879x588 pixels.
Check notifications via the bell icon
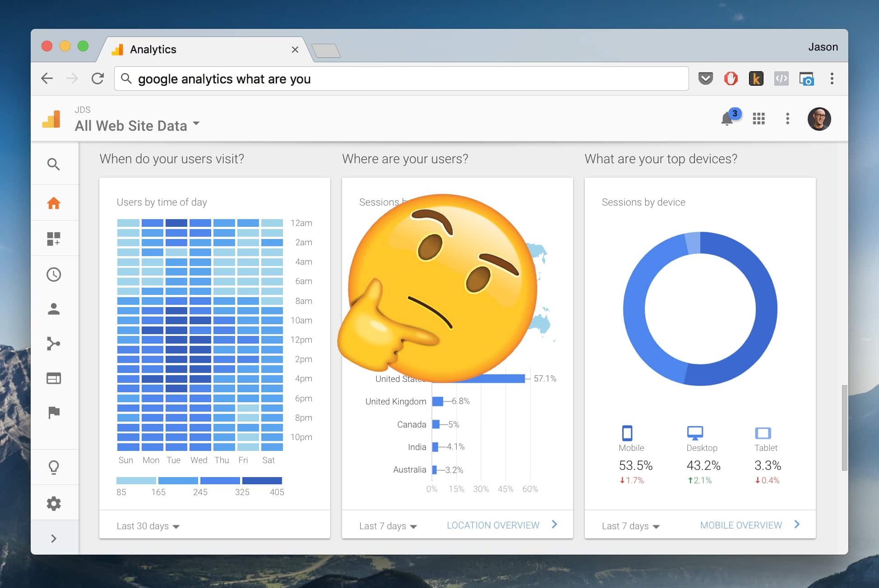727,119
